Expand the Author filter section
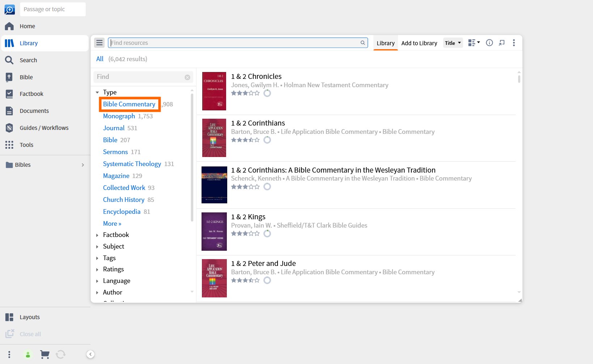The height and width of the screenshot is (364, 593). click(x=97, y=293)
